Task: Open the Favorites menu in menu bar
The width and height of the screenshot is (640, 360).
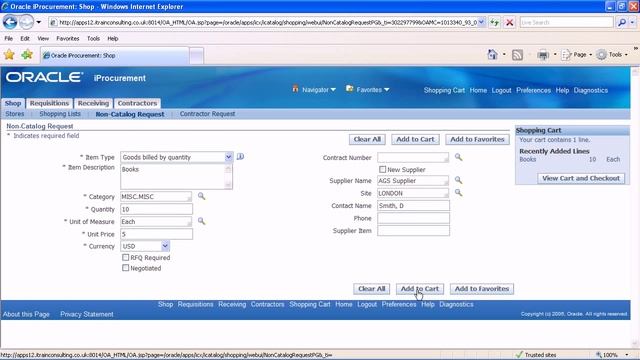Action: 68,38
